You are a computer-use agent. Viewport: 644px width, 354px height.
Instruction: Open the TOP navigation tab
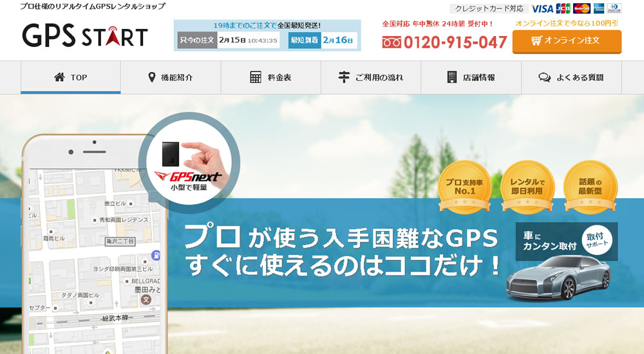click(71, 77)
